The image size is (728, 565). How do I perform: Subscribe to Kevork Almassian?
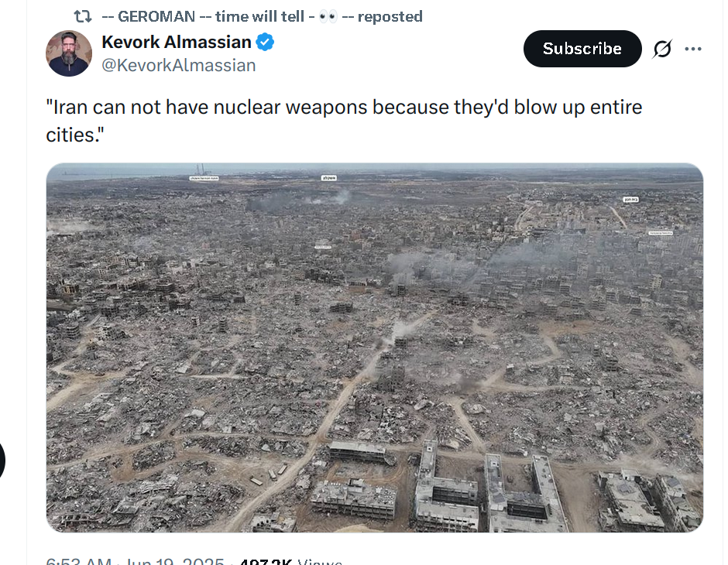pos(582,49)
